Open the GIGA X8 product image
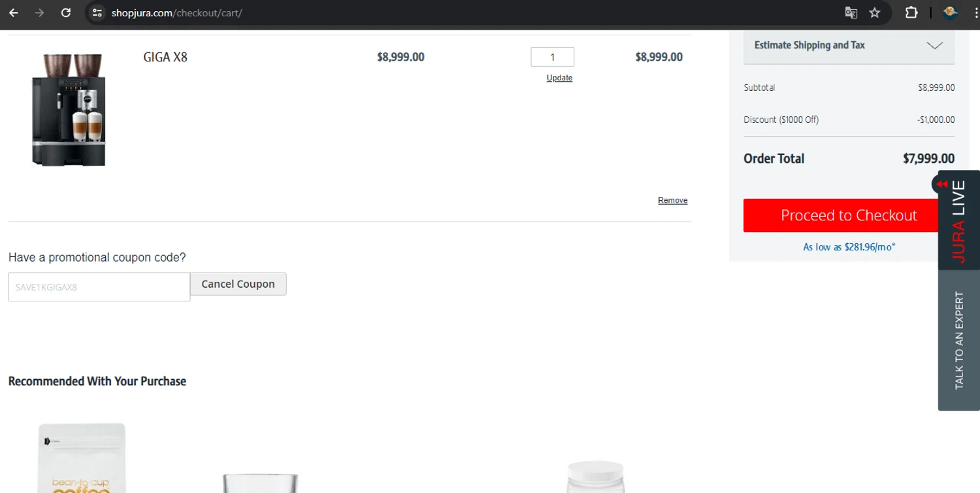 point(69,110)
